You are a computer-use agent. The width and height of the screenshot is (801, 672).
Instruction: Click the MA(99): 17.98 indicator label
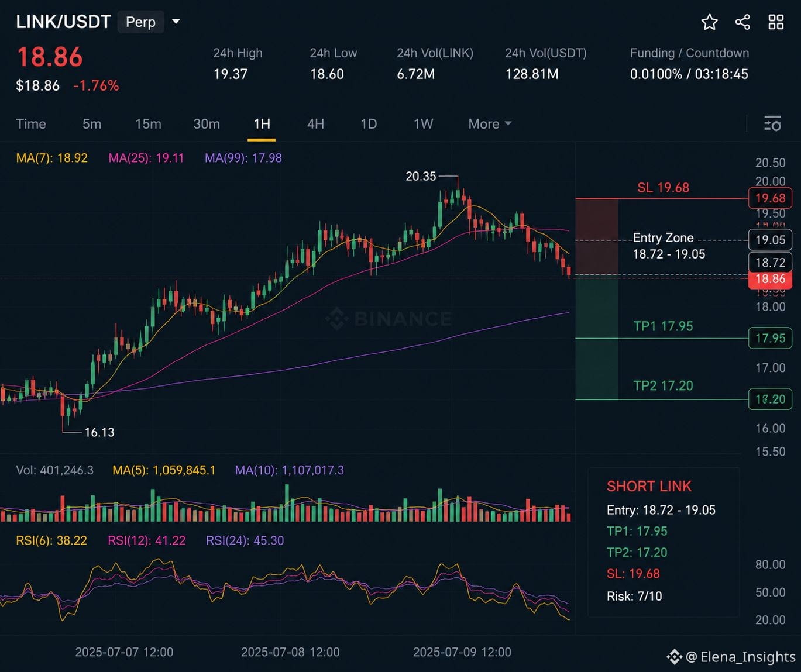243,158
